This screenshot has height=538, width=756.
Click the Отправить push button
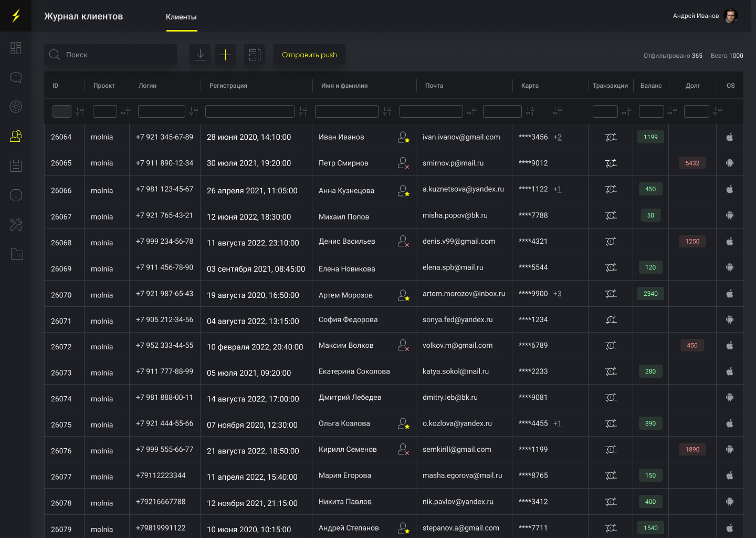(x=309, y=55)
